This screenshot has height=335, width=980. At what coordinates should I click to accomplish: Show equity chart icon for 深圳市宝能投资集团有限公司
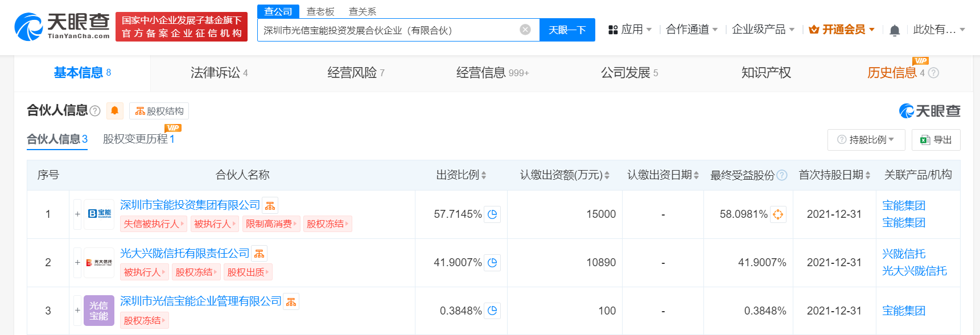270,205
